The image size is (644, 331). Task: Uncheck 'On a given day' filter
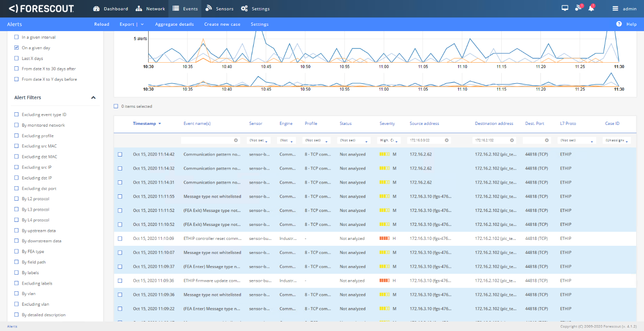17,48
